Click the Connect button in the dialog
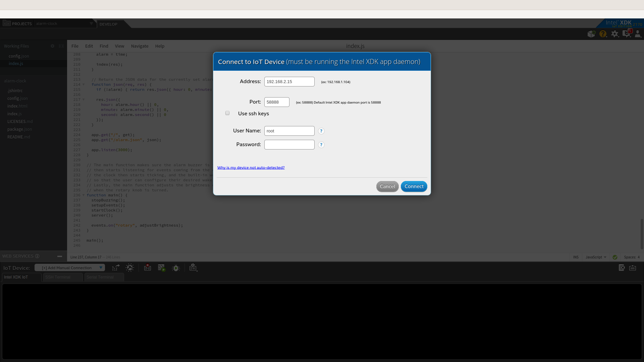Screen dimensions: 644x362 (414, 186)
